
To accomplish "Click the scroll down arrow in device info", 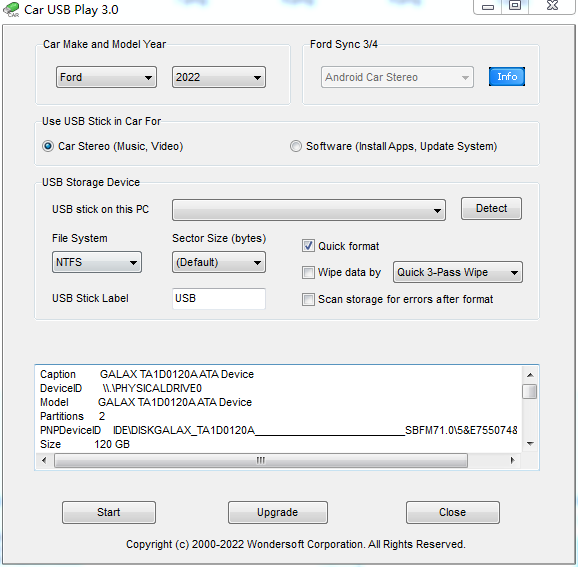I will (530, 444).
